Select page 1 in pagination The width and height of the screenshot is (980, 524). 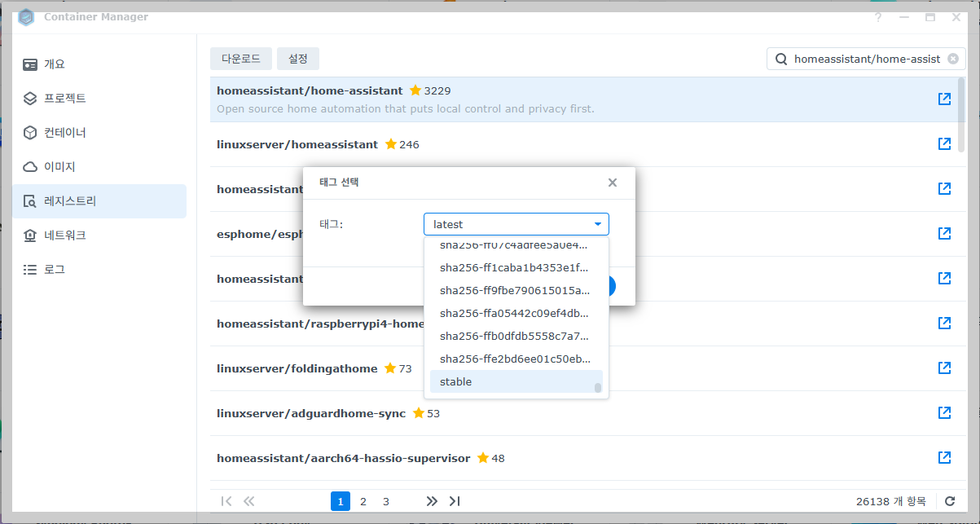(341, 501)
